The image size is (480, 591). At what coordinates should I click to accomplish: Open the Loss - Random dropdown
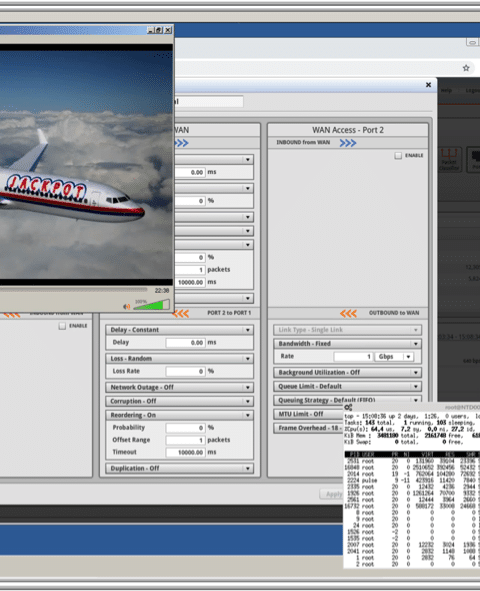point(179,358)
